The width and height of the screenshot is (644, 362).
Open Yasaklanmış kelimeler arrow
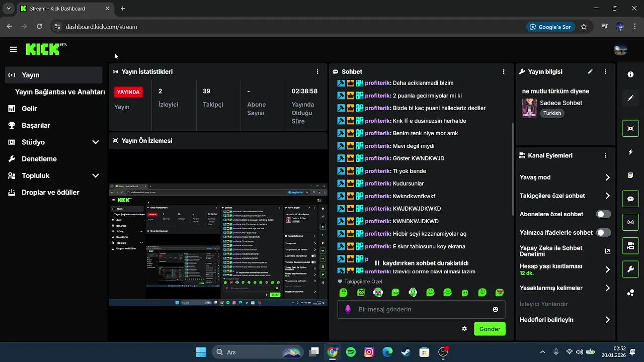coord(607,288)
